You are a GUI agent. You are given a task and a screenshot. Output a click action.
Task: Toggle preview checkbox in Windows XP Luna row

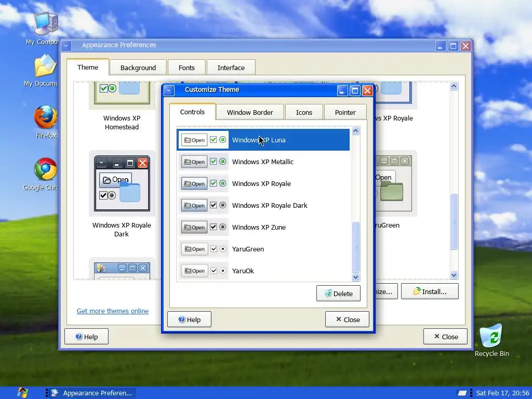[x=214, y=139]
